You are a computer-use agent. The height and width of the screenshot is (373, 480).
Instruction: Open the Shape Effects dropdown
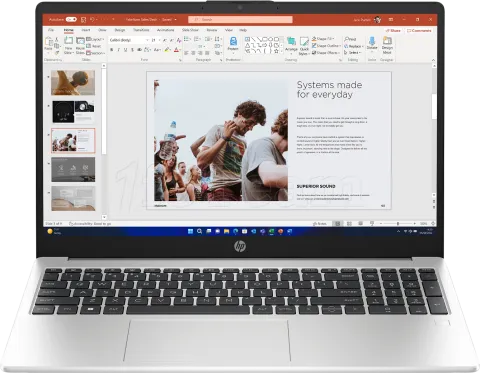click(325, 53)
